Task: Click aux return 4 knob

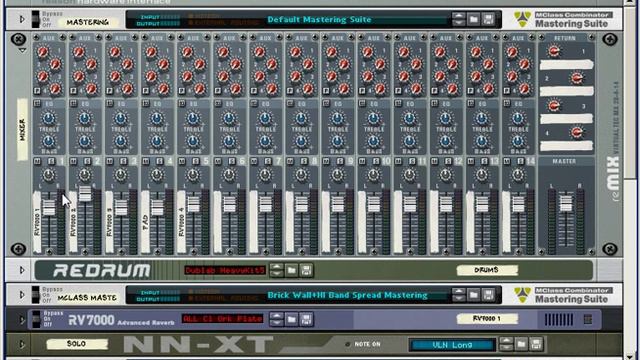Action: tap(577, 132)
